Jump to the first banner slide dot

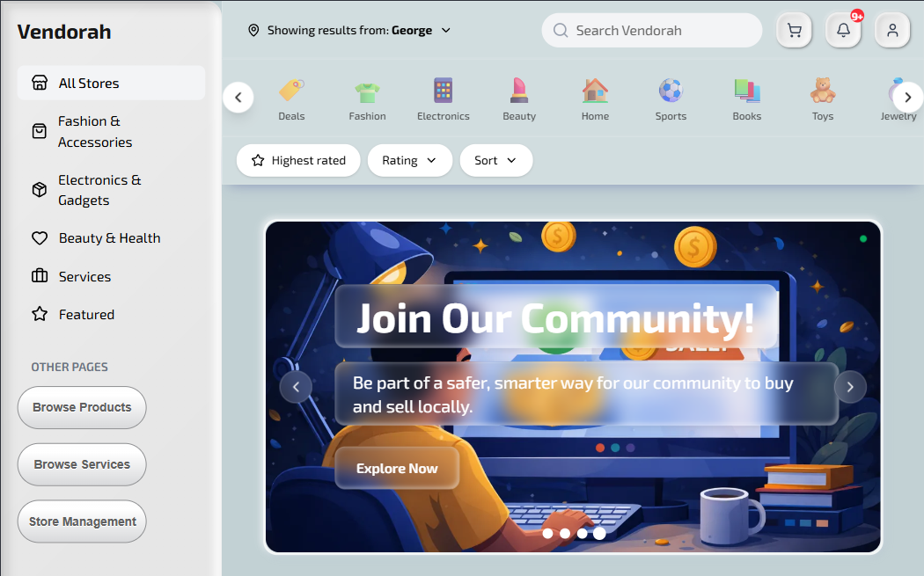[547, 533]
